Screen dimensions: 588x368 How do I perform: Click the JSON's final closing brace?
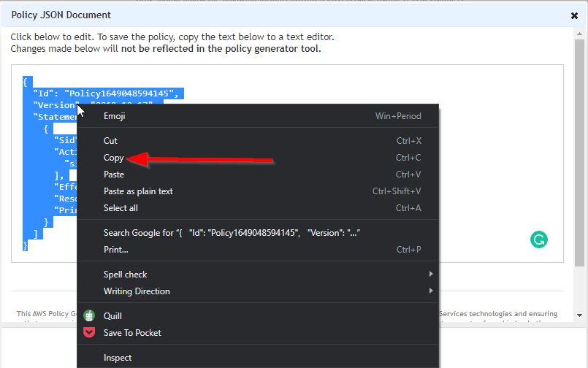click(25, 245)
